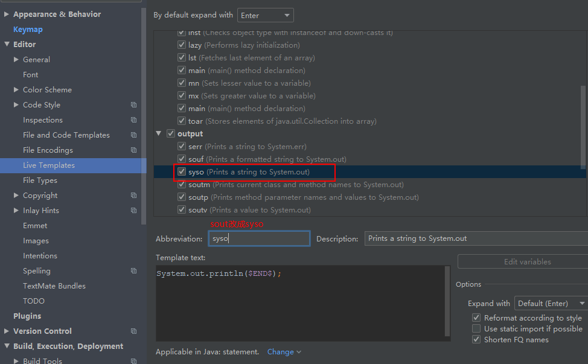Image resolution: width=588 pixels, height=364 pixels.
Task: Click the project-settings icon beside Code Style
Action: (x=133, y=105)
